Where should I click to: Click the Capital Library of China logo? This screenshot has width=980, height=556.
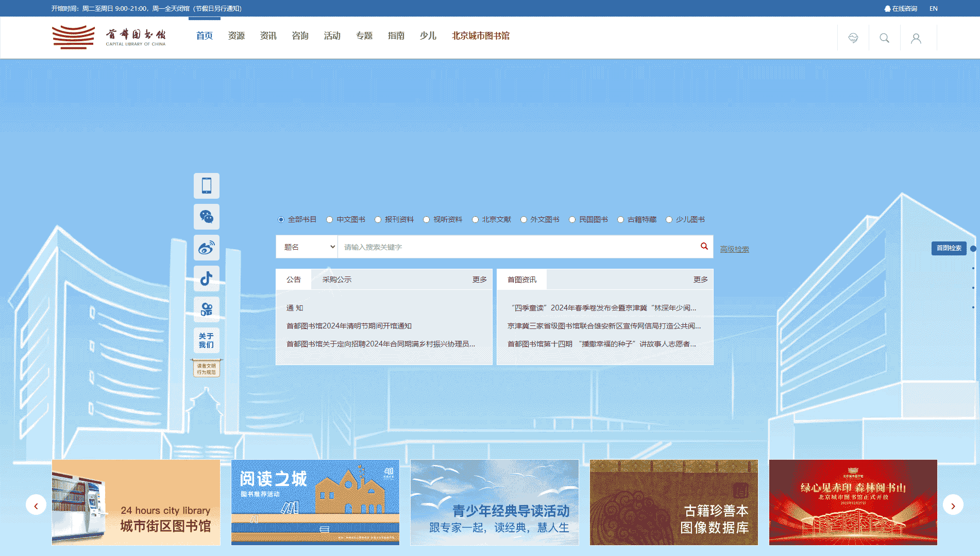(x=109, y=37)
